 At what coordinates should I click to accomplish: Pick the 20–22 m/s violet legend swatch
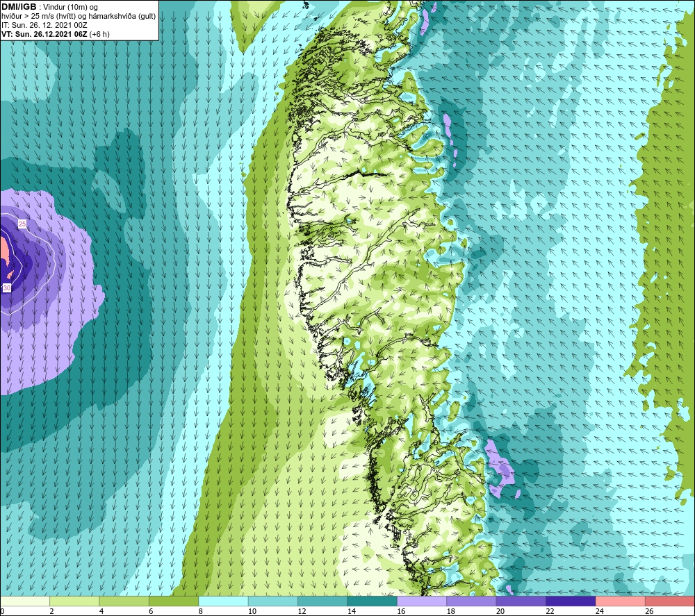(x=521, y=601)
